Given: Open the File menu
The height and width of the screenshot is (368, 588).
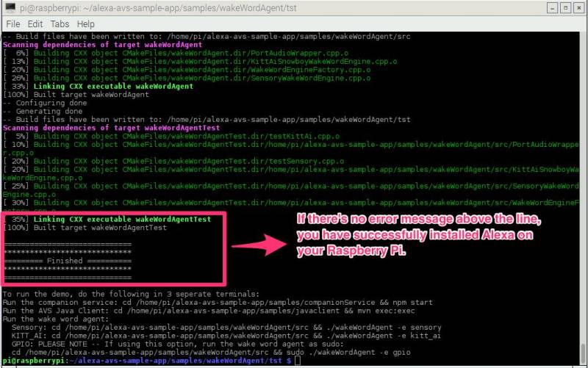Looking at the screenshot, I should (13, 24).
